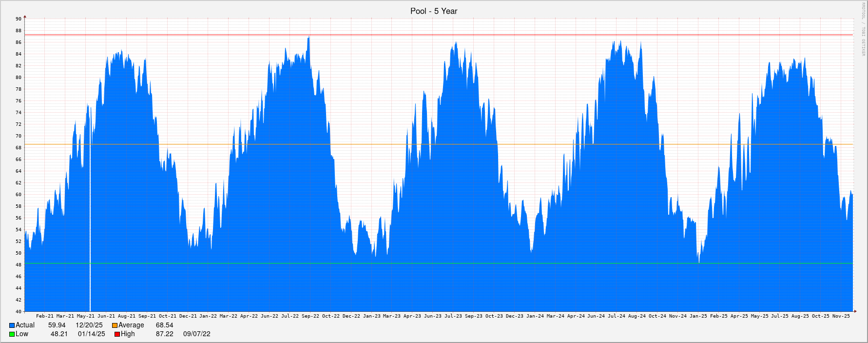The width and height of the screenshot is (868, 343).
Task: Click the Feb-21 x-axis label
Action: click(45, 316)
